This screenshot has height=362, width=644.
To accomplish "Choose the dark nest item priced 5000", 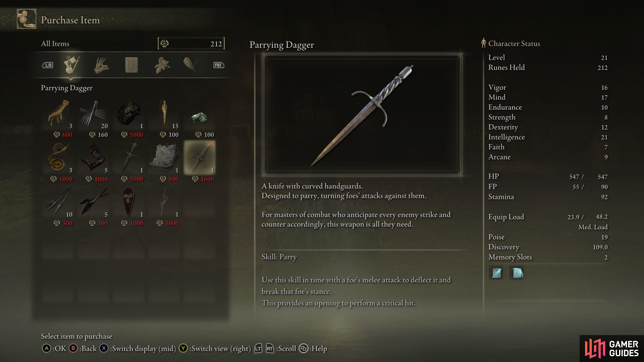I will (x=129, y=118).
